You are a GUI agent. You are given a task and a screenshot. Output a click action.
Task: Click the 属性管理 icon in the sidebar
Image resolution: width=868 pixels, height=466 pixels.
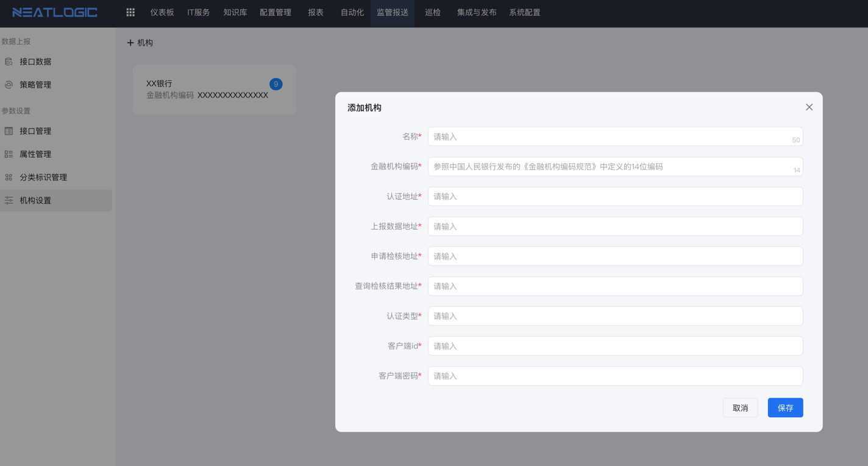pos(9,154)
